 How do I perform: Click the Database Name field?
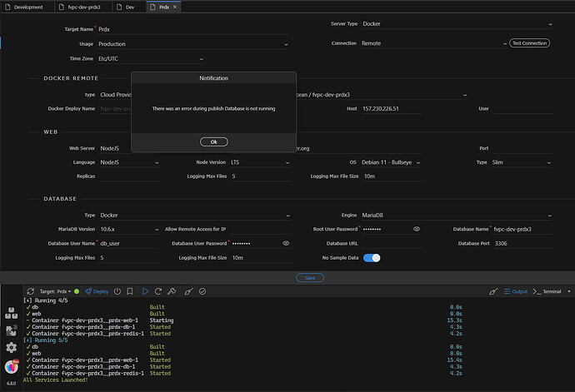(x=522, y=229)
